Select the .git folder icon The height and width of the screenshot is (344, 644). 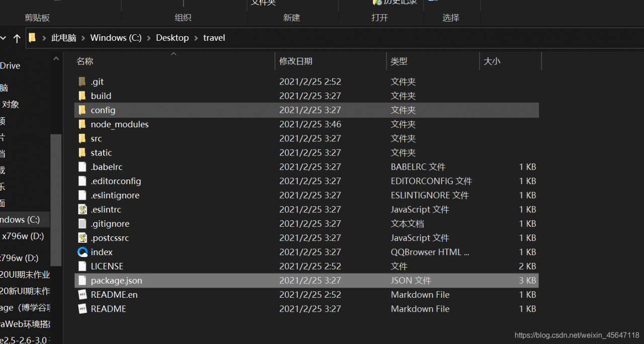coord(83,81)
